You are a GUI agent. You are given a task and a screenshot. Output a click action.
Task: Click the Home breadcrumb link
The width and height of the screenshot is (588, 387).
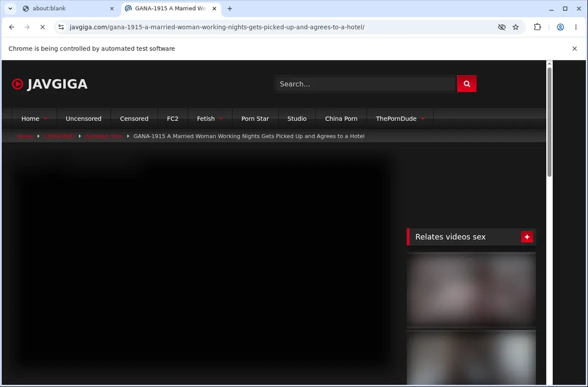coord(25,136)
